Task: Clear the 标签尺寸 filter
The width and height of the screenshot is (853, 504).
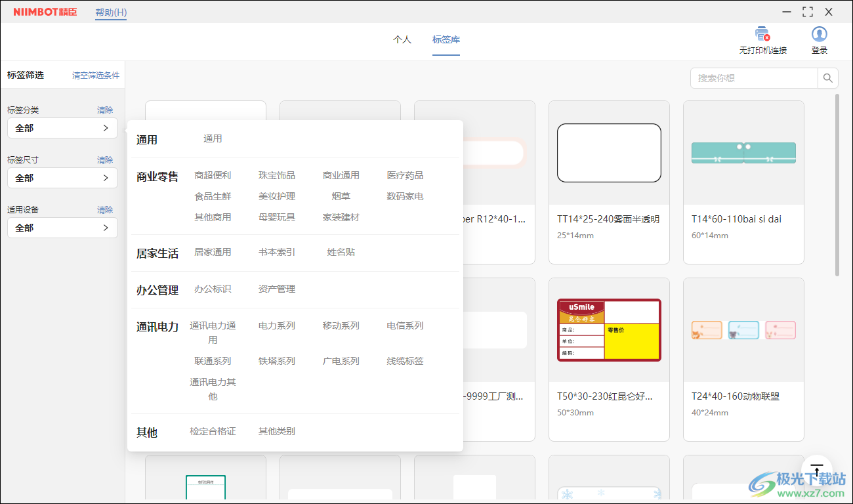Action: click(x=105, y=160)
